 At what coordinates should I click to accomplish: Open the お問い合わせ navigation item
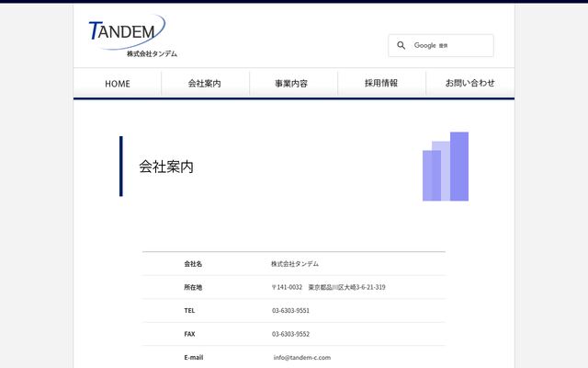pyautogui.click(x=469, y=83)
